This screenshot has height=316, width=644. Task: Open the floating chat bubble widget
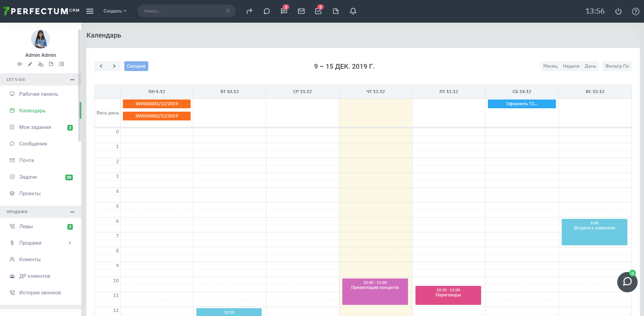pyautogui.click(x=627, y=281)
